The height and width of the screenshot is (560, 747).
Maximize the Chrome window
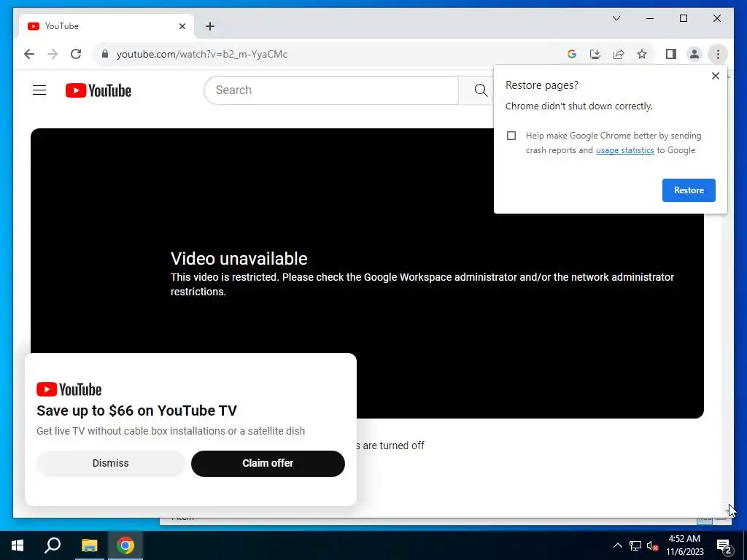tap(683, 18)
